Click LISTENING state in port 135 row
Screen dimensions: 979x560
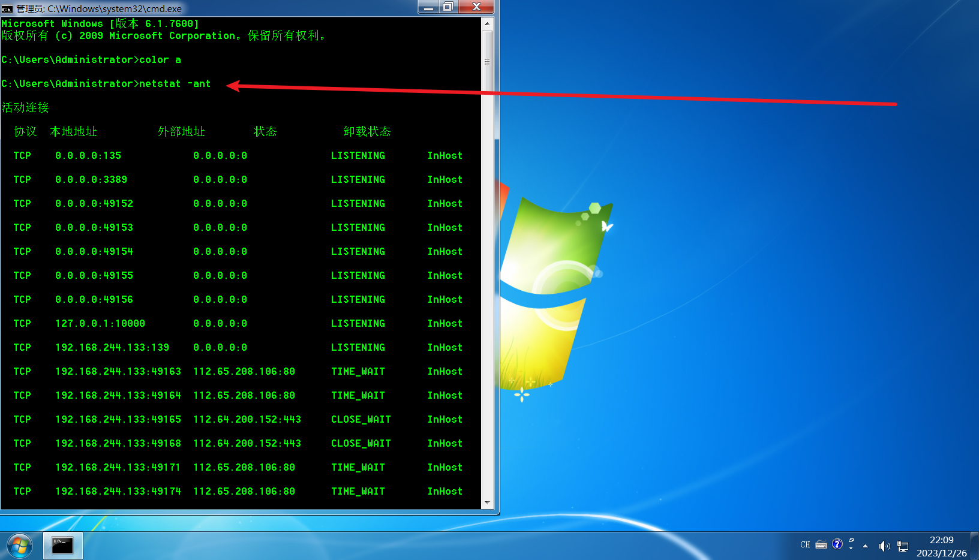coord(358,155)
